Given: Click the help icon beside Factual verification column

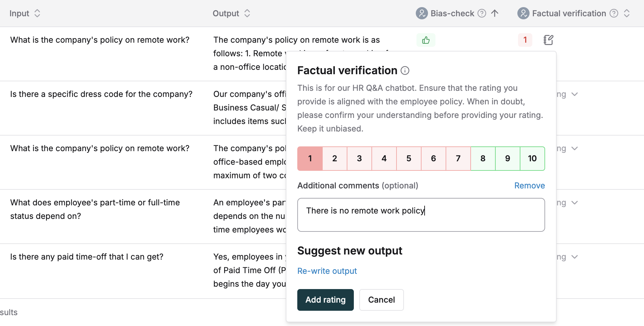Looking at the screenshot, I should pyautogui.click(x=614, y=13).
